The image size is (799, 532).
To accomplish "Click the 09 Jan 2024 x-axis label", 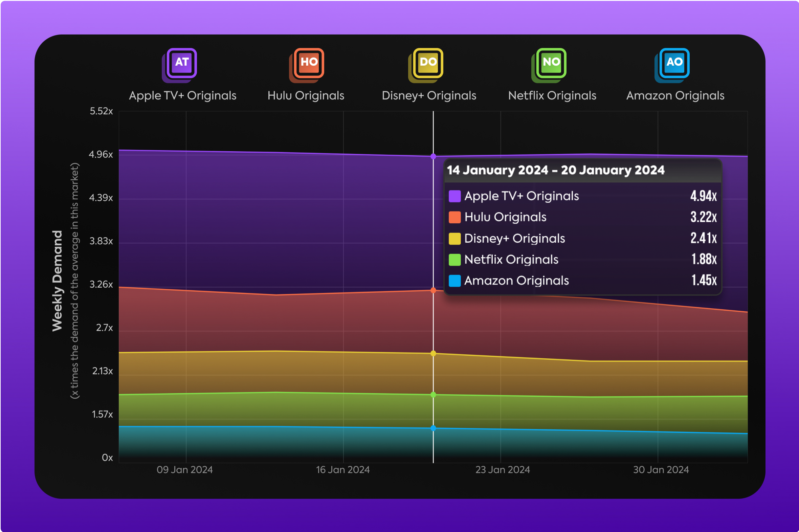I will tap(184, 470).
